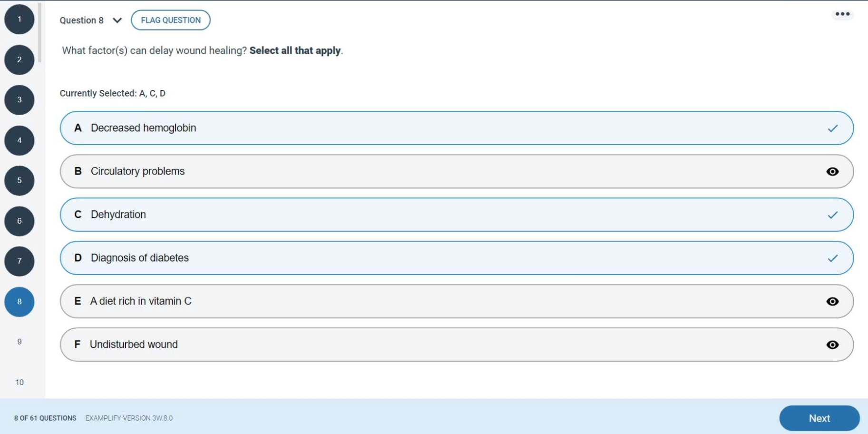Click eye icon on Circulatory problems

(x=832, y=172)
